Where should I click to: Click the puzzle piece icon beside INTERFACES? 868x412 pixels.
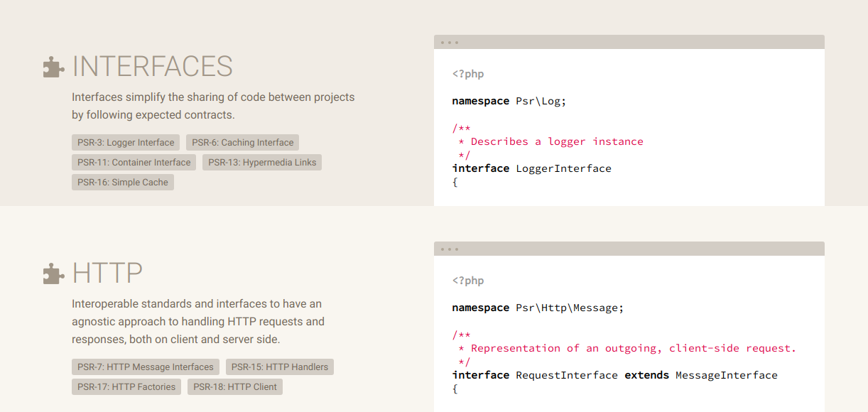click(52, 66)
